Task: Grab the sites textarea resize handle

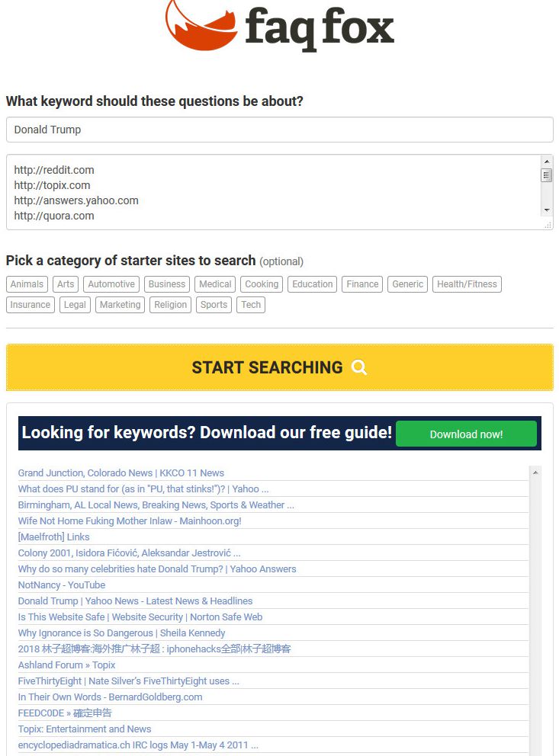Action: point(548,225)
